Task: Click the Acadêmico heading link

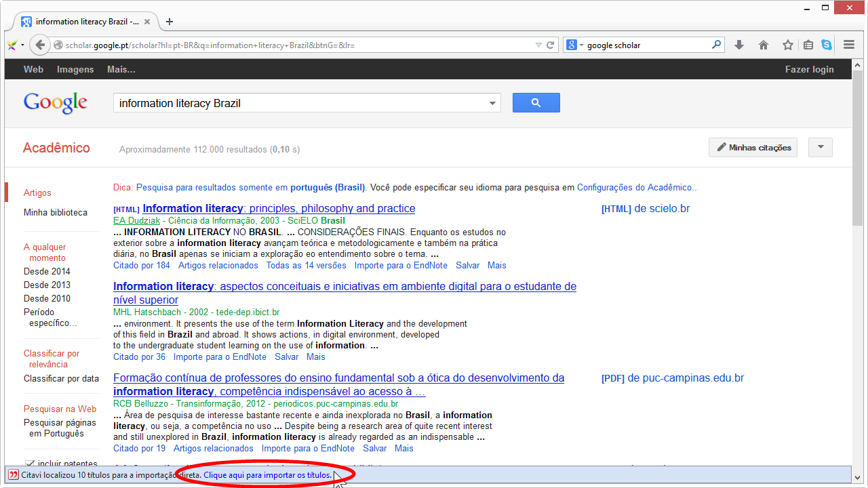Action: [56, 148]
